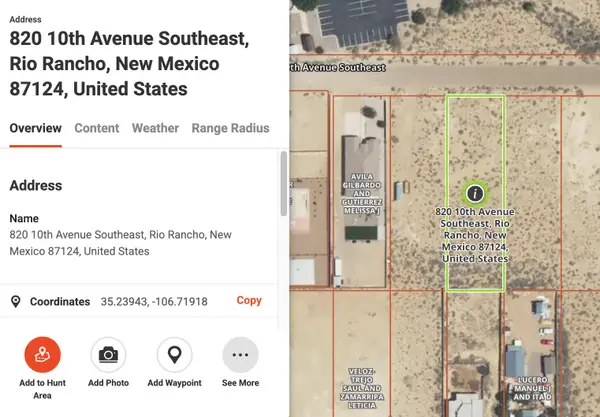Click the Add Photo label text
The width and height of the screenshot is (600, 417).
(108, 383)
